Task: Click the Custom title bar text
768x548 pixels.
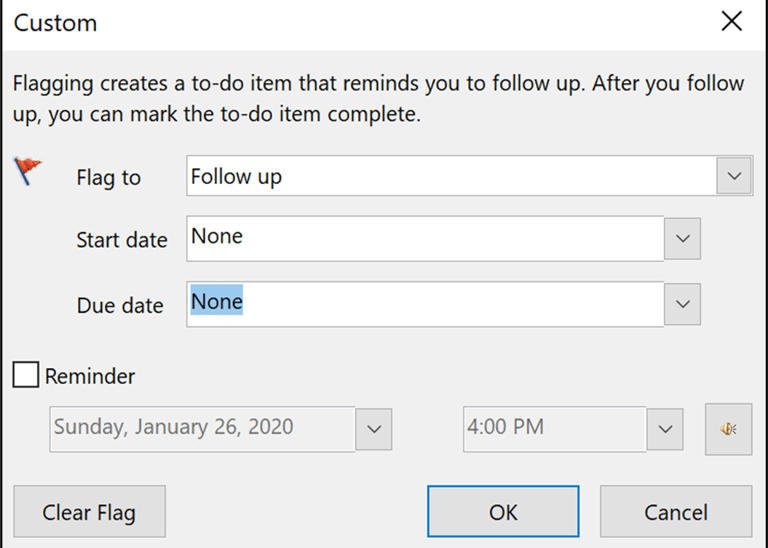Action: [55, 22]
